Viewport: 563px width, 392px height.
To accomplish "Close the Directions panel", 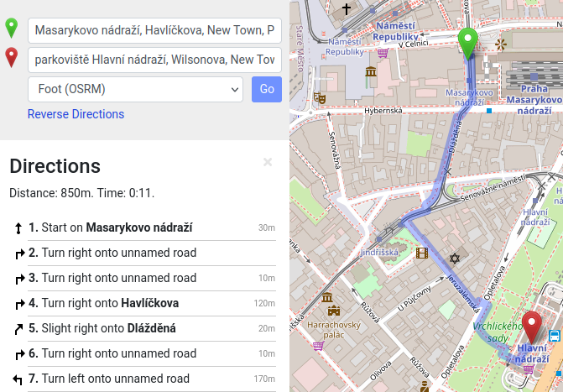I will (x=268, y=163).
